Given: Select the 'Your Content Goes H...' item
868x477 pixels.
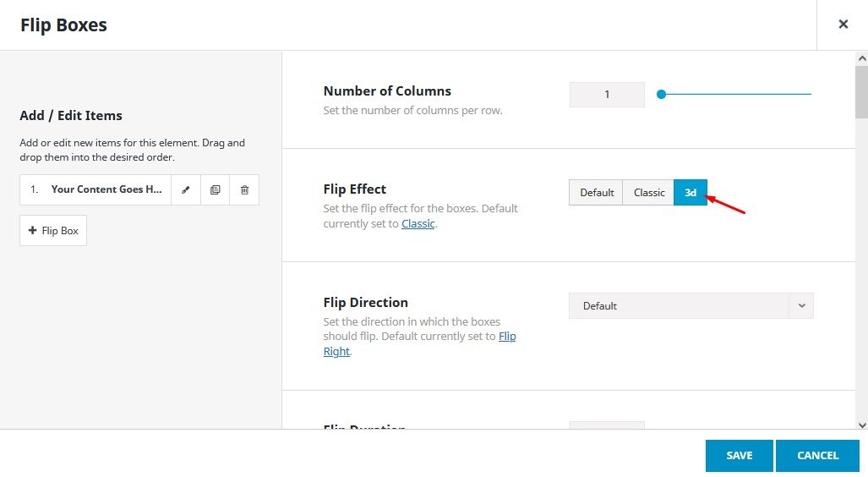Looking at the screenshot, I should (x=106, y=190).
